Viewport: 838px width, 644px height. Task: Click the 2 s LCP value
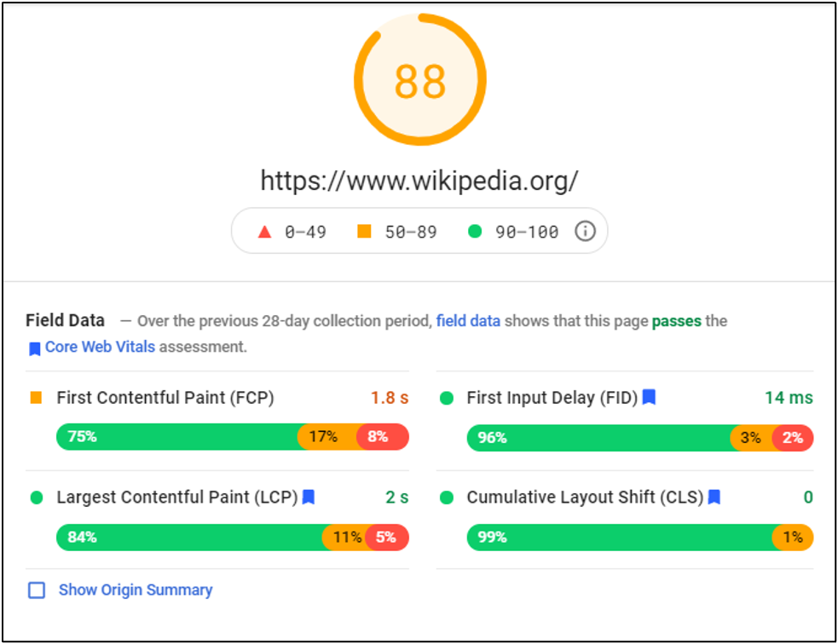tap(397, 497)
